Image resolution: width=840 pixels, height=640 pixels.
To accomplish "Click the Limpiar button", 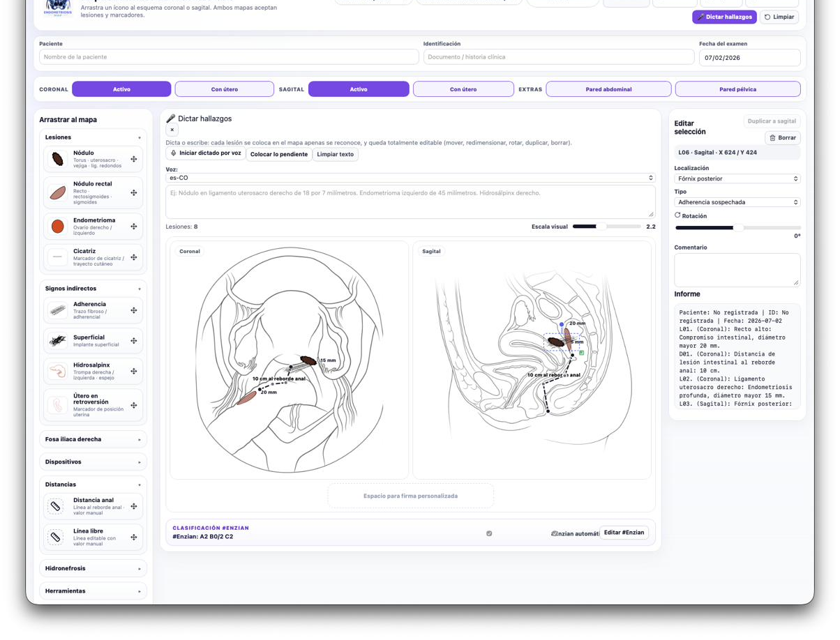I will point(779,17).
